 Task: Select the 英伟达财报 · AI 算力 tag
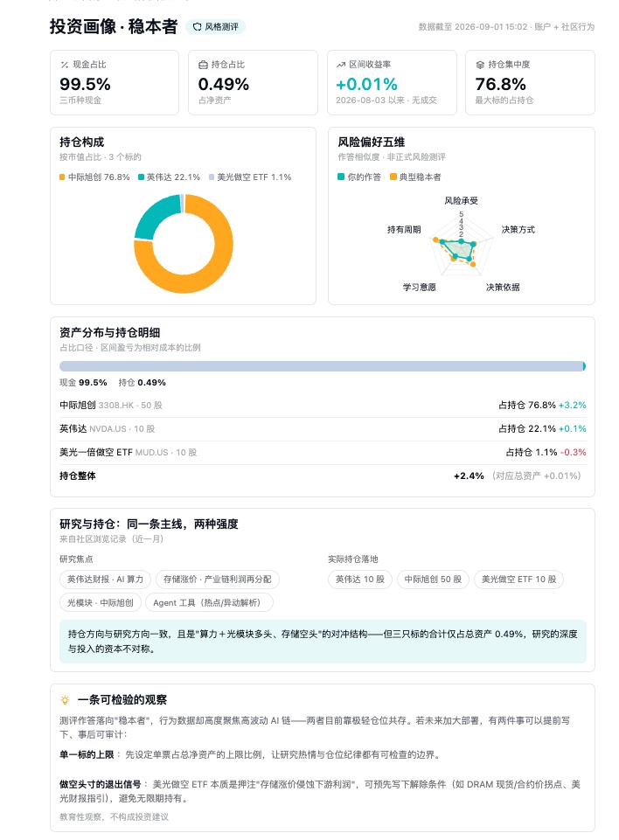105,580
